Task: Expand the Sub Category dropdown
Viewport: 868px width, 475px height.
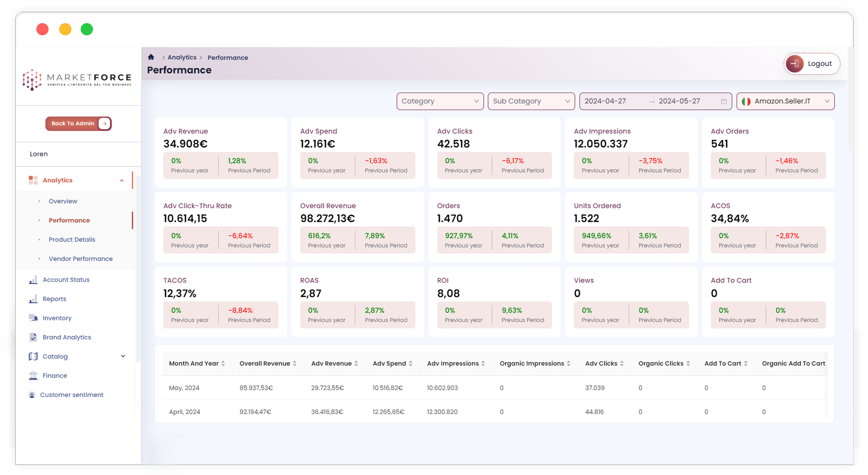Action: click(531, 101)
